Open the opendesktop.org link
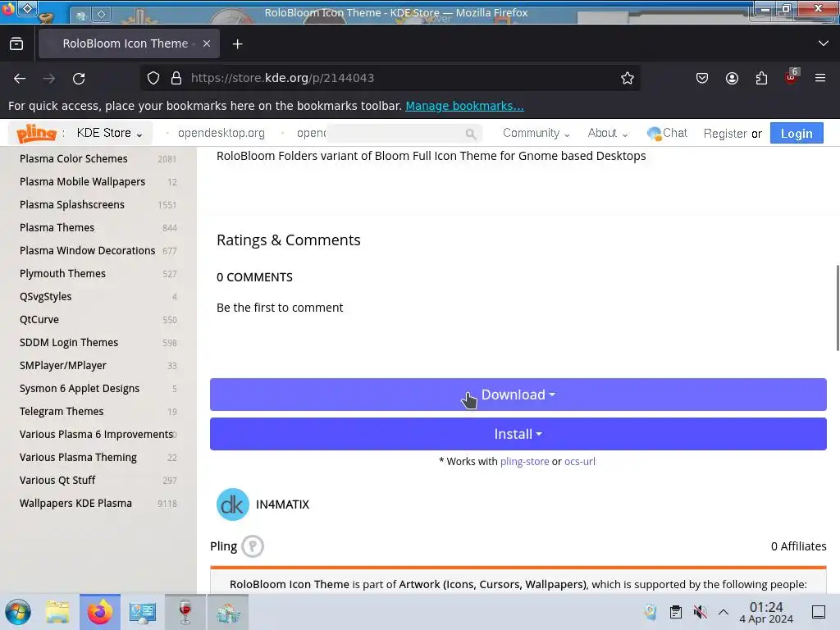840x630 pixels. pos(221,133)
